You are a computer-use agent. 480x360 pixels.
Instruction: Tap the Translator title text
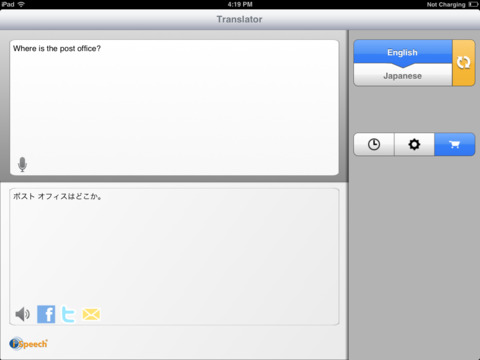coord(239,19)
